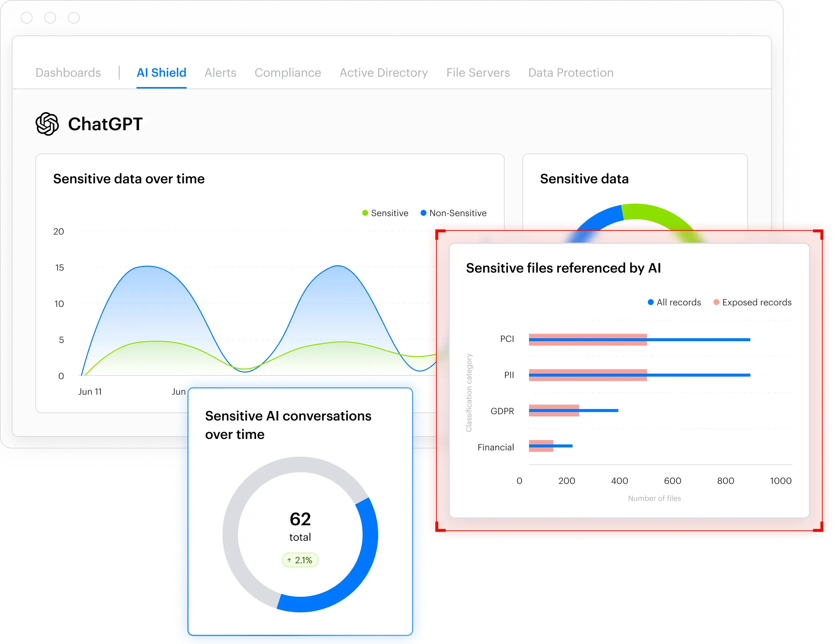The width and height of the screenshot is (833, 644).
Task: Open the Dashboards section
Action: pyautogui.click(x=68, y=72)
